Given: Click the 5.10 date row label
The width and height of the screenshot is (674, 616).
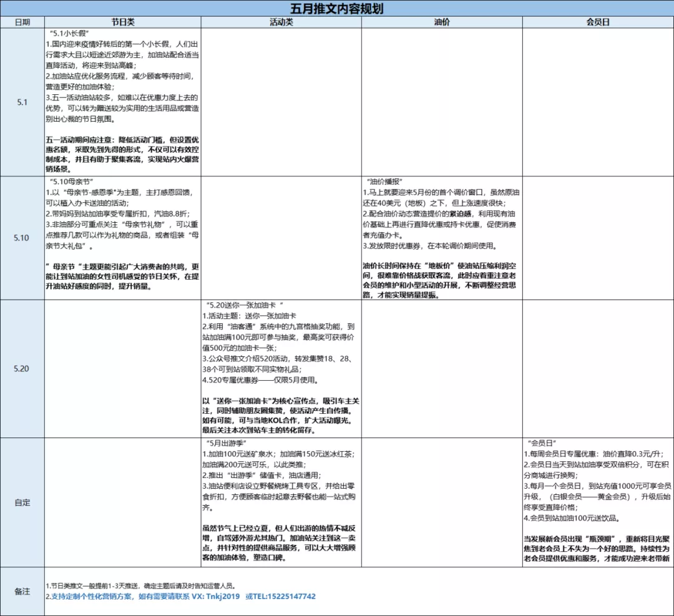Looking at the screenshot, I should [x=22, y=238].
